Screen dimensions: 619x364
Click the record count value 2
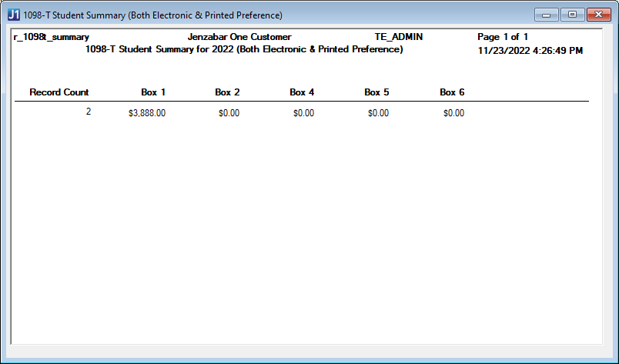(88, 112)
